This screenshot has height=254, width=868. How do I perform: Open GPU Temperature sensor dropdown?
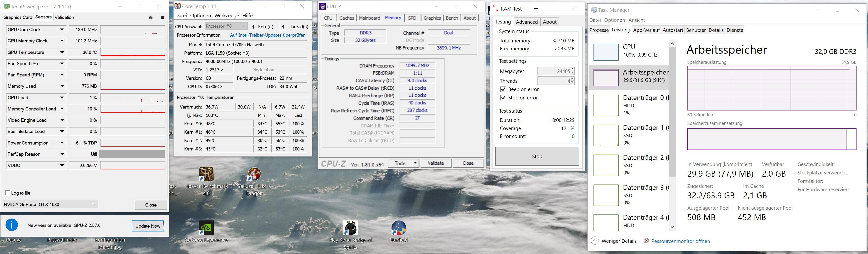[x=62, y=52]
